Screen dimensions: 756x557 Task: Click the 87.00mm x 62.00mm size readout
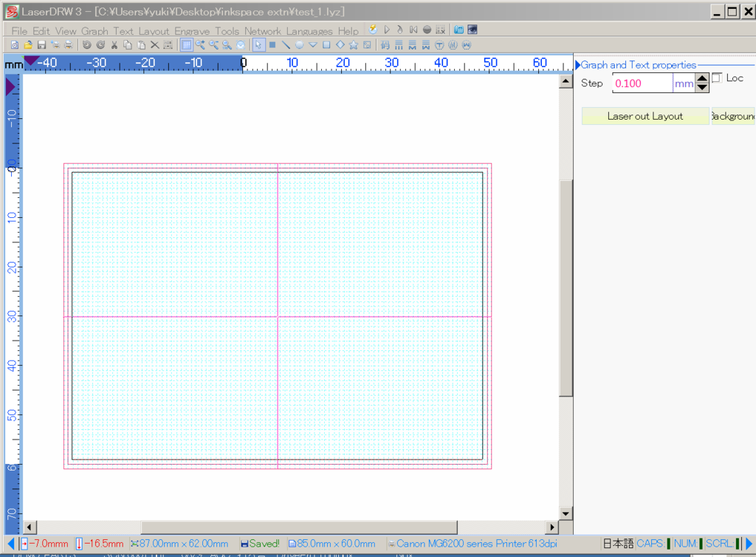tap(179, 544)
